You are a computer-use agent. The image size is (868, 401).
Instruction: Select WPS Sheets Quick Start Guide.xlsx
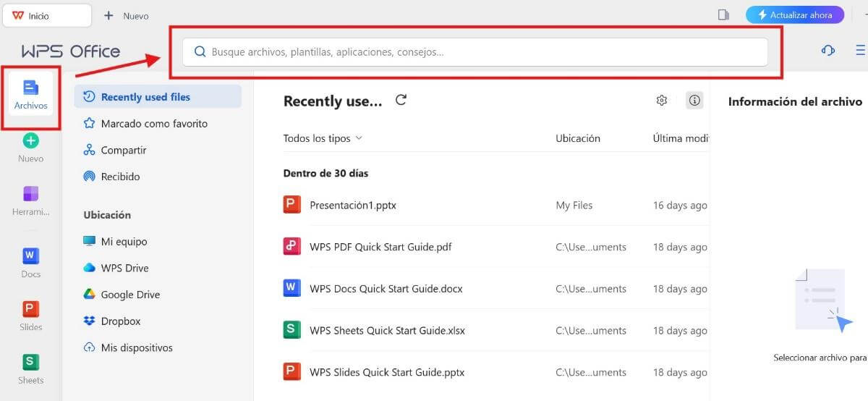point(387,331)
